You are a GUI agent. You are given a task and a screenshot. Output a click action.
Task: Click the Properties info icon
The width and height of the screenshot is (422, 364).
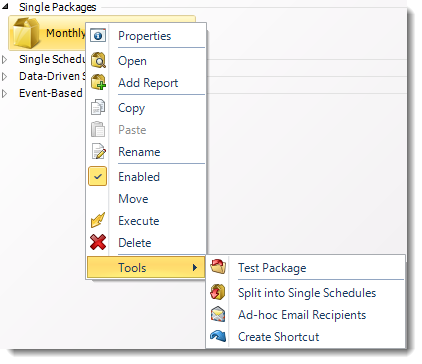pyautogui.click(x=98, y=35)
